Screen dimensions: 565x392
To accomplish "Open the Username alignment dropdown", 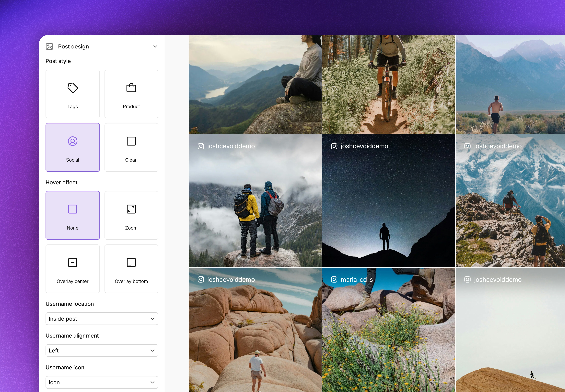I will (x=102, y=350).
